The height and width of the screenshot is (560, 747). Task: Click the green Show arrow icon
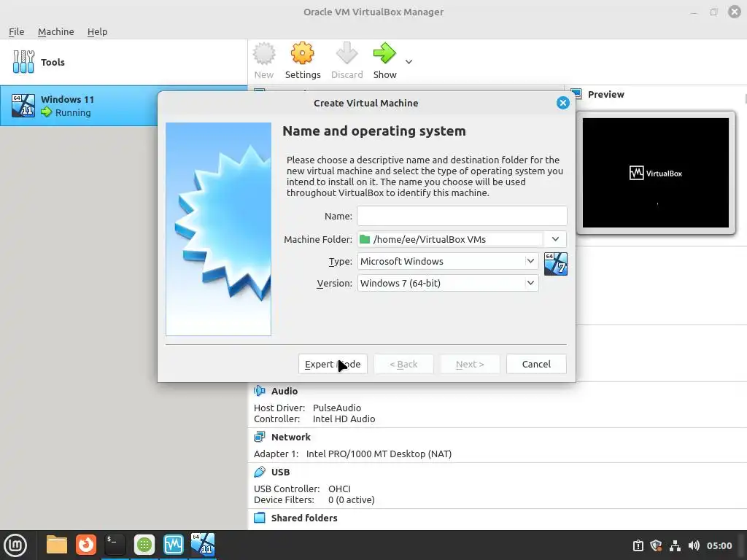coord(384,53)
